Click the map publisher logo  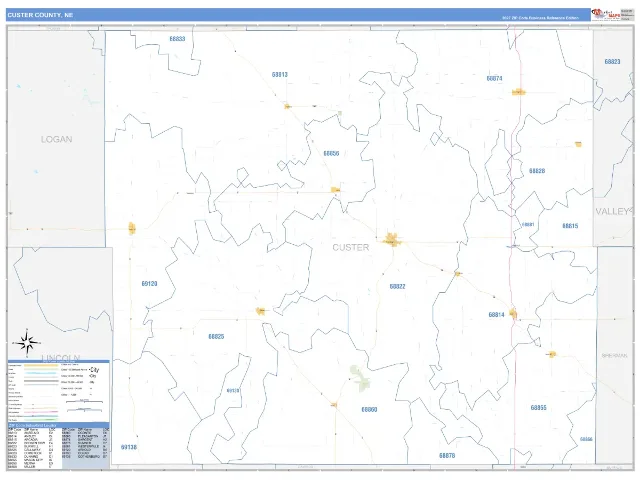pyautogui.click(x=606, y=14)
